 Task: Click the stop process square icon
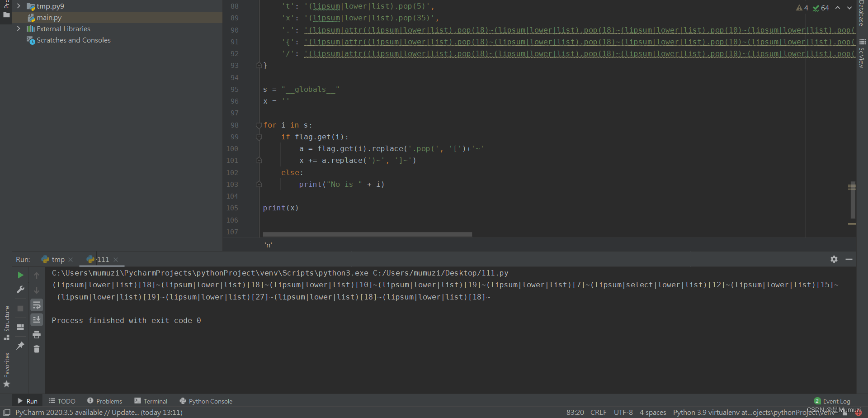click(x=20, y=309)
